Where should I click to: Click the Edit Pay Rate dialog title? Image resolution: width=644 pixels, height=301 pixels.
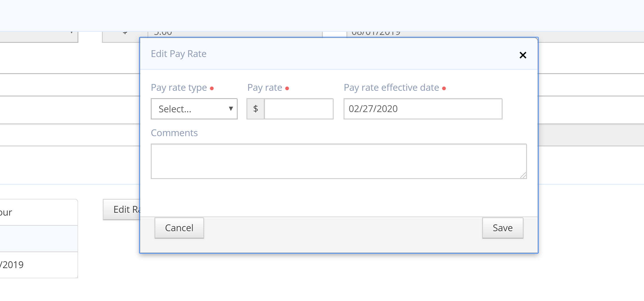[179, 54]
